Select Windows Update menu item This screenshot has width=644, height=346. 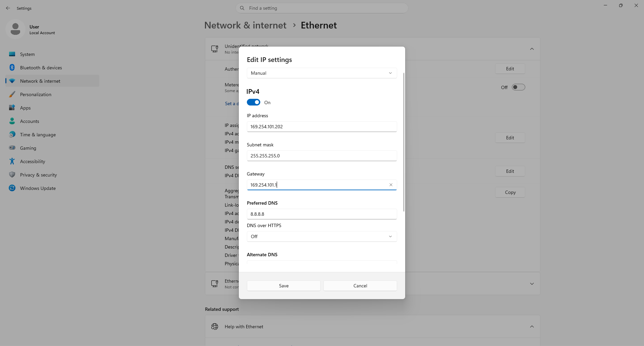52,188
